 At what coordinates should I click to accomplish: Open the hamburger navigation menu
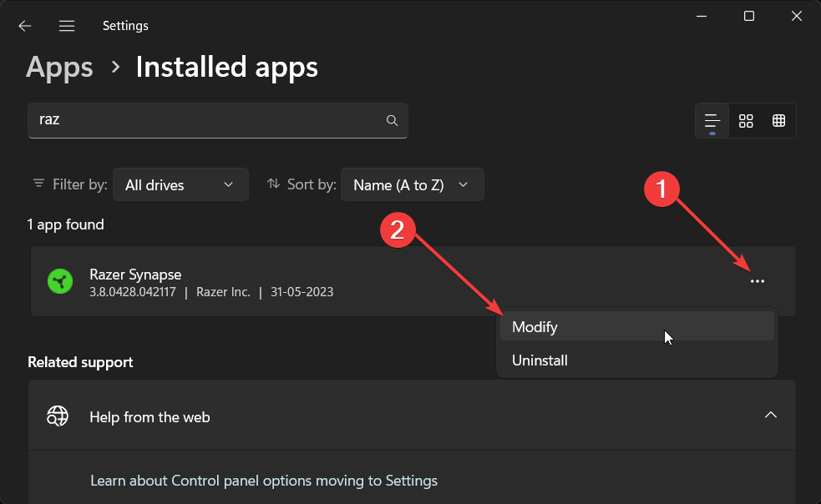tap(67, 26)
